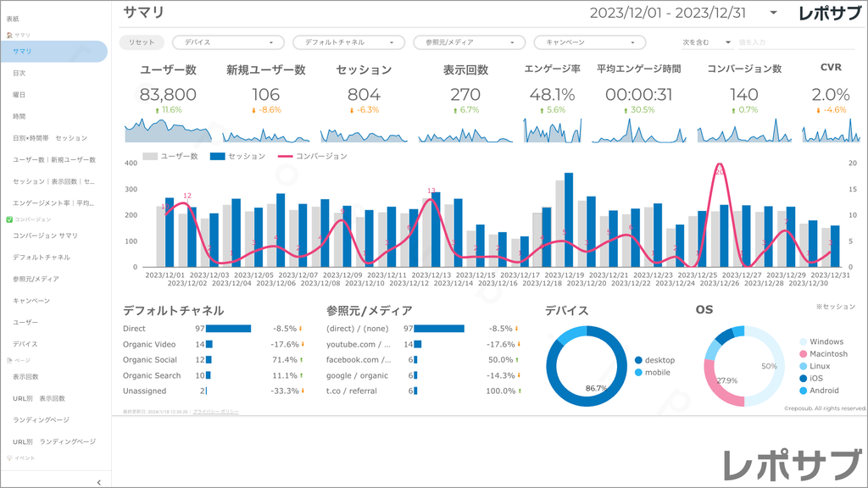Go to ランディングページ in sidebar
Screen dimensions: 868x488
click(39, 420)
